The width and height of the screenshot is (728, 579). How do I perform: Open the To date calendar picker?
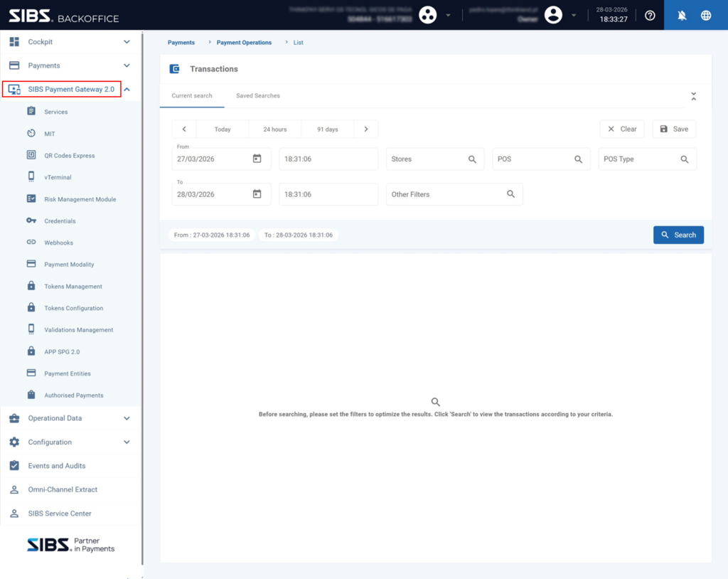(257, 194)
